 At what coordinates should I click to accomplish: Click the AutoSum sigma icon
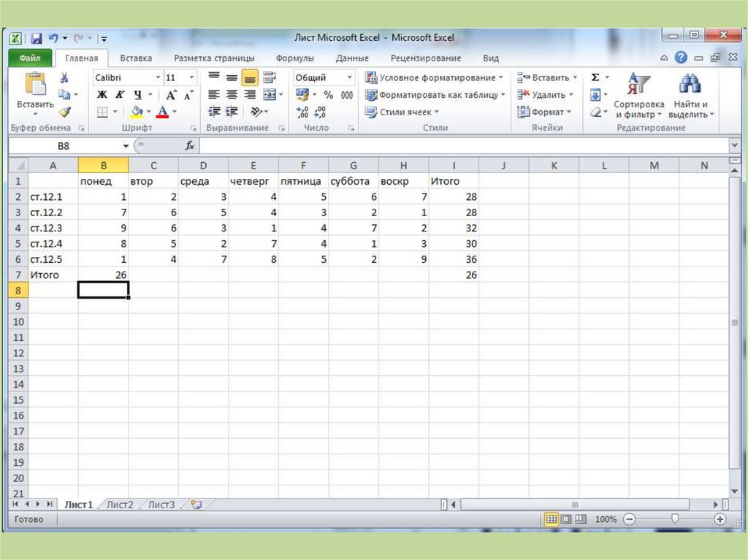(595, 77)
